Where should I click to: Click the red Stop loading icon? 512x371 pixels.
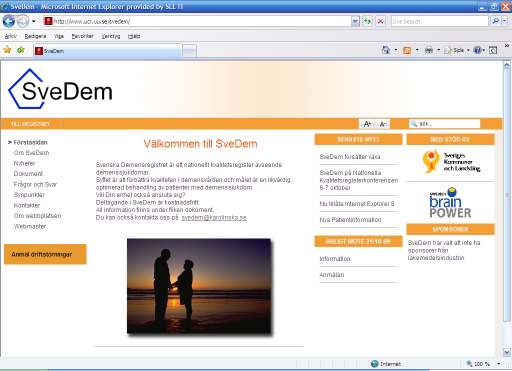380,22
